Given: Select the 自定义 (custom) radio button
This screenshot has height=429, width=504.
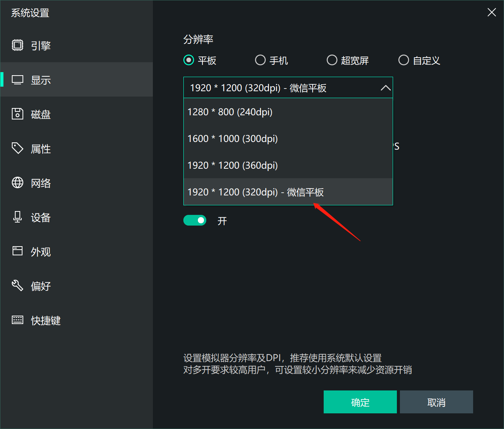Looking at the screenshot, I should point(404,60).
